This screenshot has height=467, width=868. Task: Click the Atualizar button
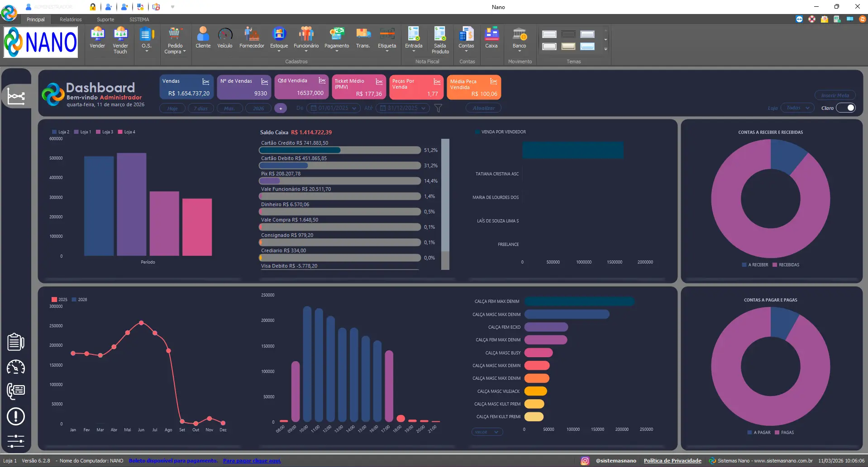click(x=484, y=108)
